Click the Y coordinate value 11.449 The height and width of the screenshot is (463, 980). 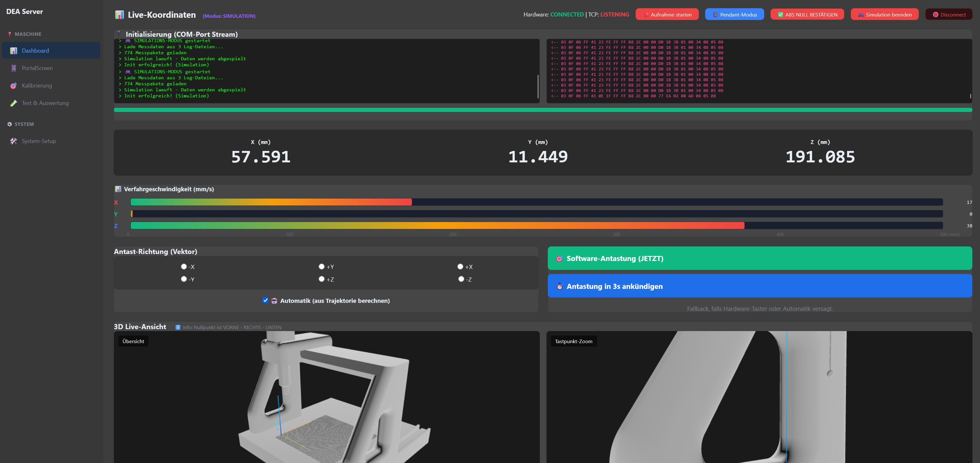pos(538,157)
